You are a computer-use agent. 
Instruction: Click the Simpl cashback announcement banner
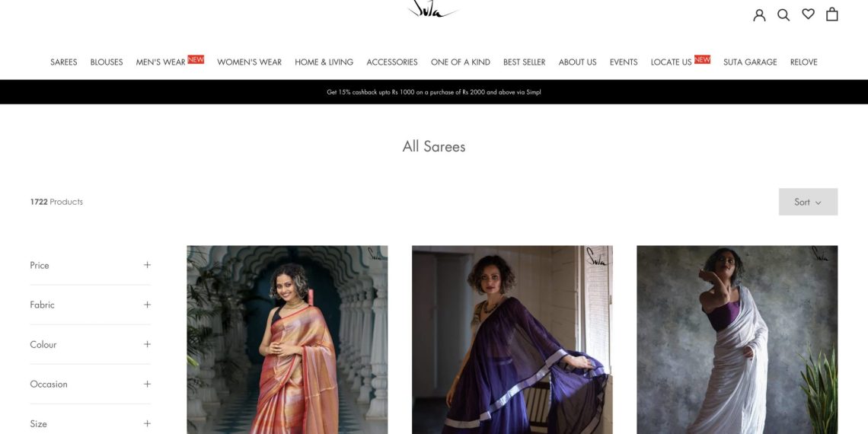point(434,92)
